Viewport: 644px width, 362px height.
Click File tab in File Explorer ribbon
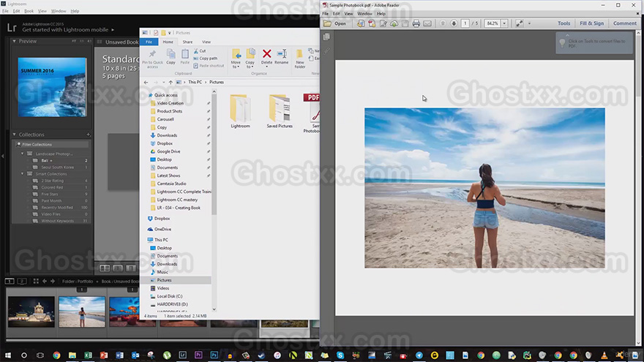click(149, 42)
